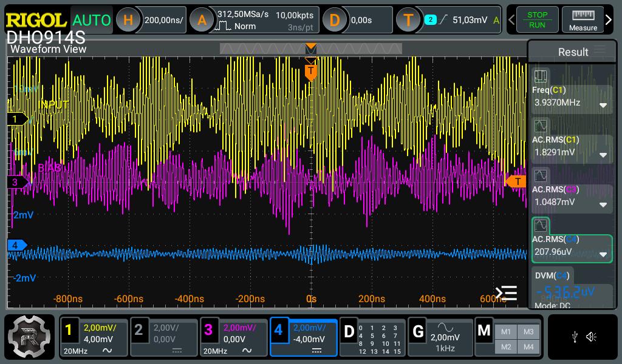Viewport: 622px width, 364px height.
Task: Tap the trigger level 51,03mV value
Action: (470, 20)
